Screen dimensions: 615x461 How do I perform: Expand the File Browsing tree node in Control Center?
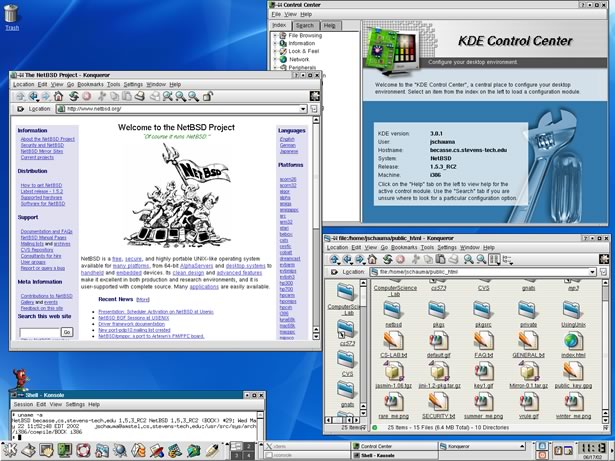[277, 36]
